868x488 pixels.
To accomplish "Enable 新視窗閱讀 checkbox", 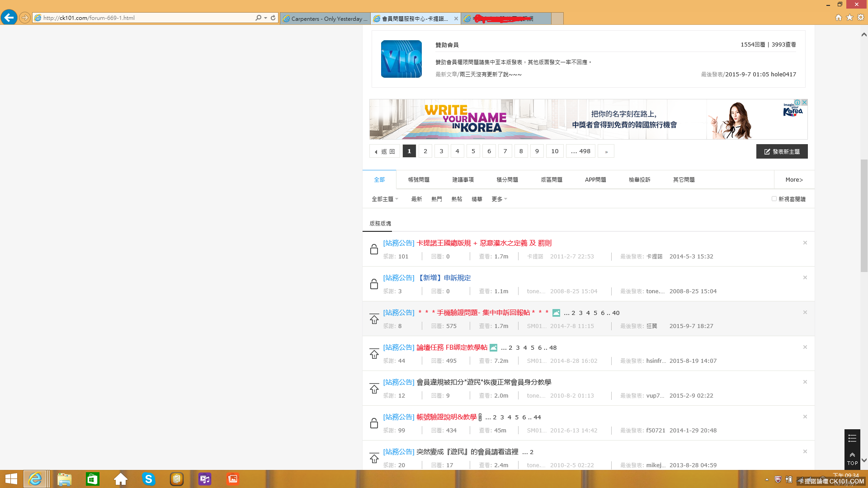I will [774, 198].
